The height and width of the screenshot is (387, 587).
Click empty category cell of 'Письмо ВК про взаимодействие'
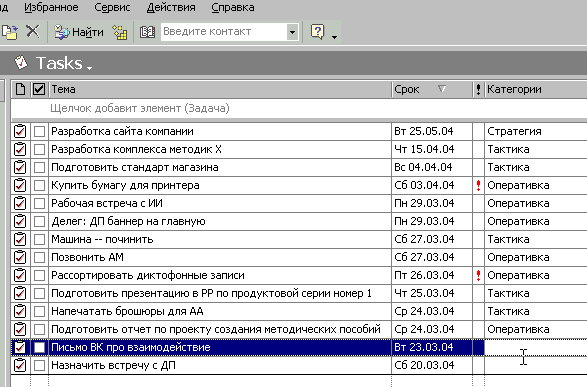536,347
